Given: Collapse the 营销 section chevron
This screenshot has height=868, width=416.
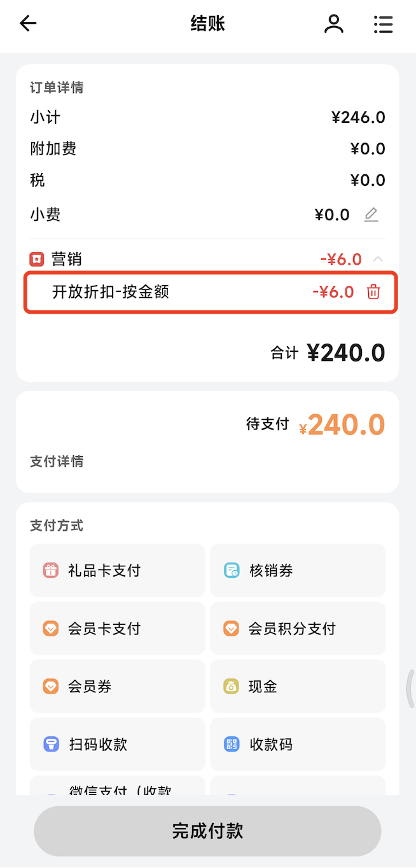Looking at the screenshot, I should pos(378,259).
